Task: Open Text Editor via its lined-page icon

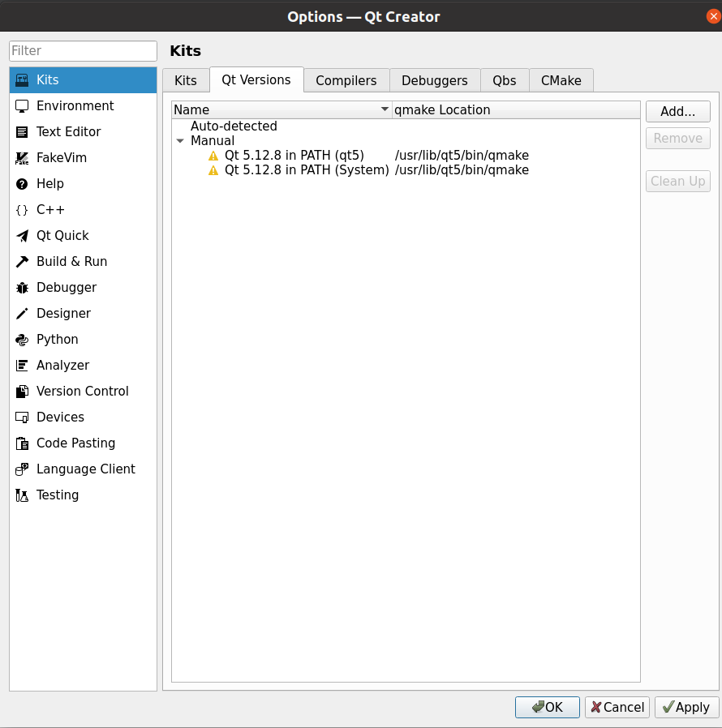Action: [x=22, y=132]
